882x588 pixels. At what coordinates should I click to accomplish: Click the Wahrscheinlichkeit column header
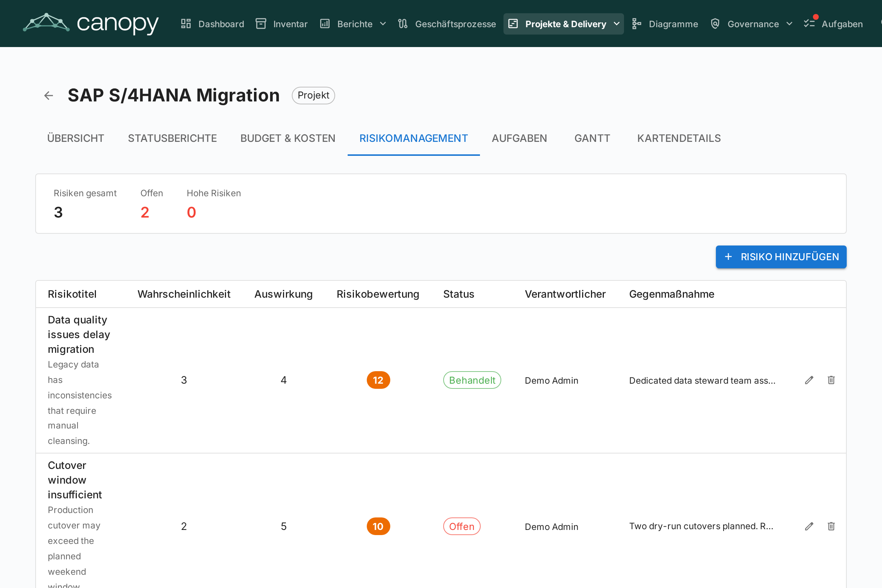tap(184, 294)
